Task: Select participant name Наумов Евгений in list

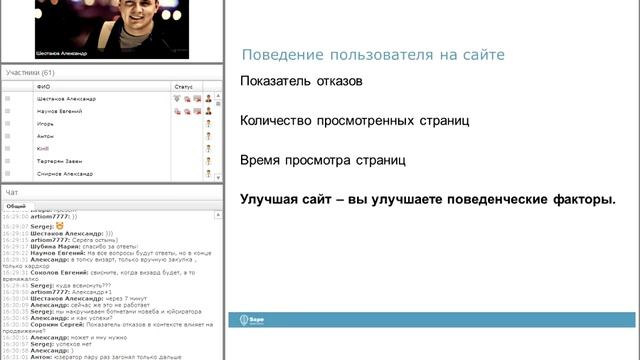Action: point(60,111)
